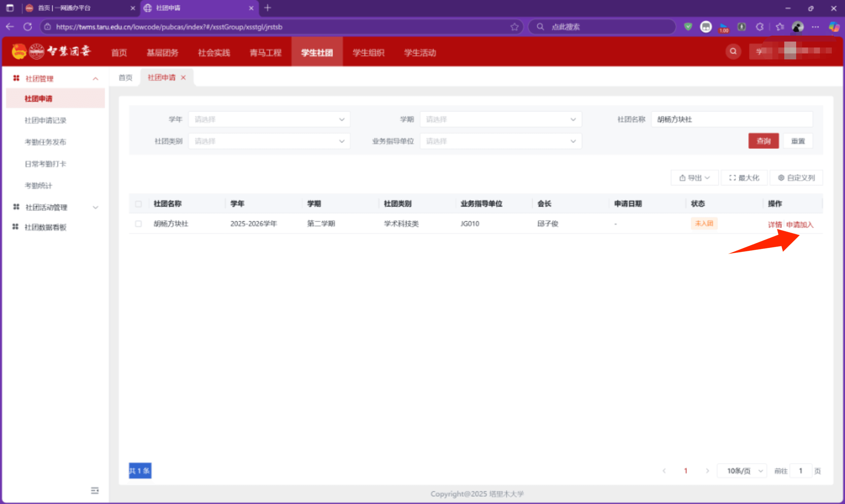
Task: Open a new browser tab
Action: pyautogui.click(x=268, y=8)
